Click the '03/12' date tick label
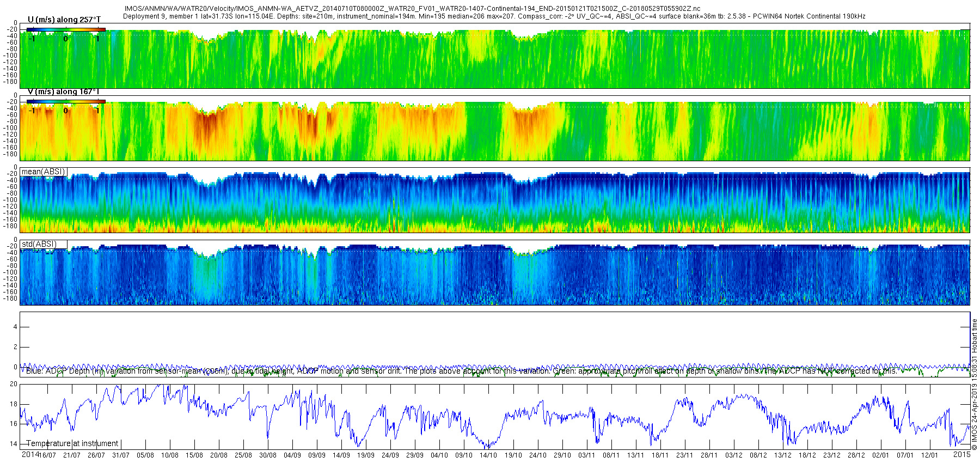The width and height of the screenshot is (980, 463). (734, 455)
